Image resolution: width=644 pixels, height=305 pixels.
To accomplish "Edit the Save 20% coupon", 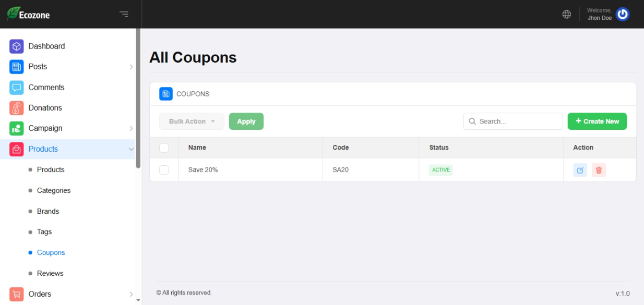I will [580, 170].
